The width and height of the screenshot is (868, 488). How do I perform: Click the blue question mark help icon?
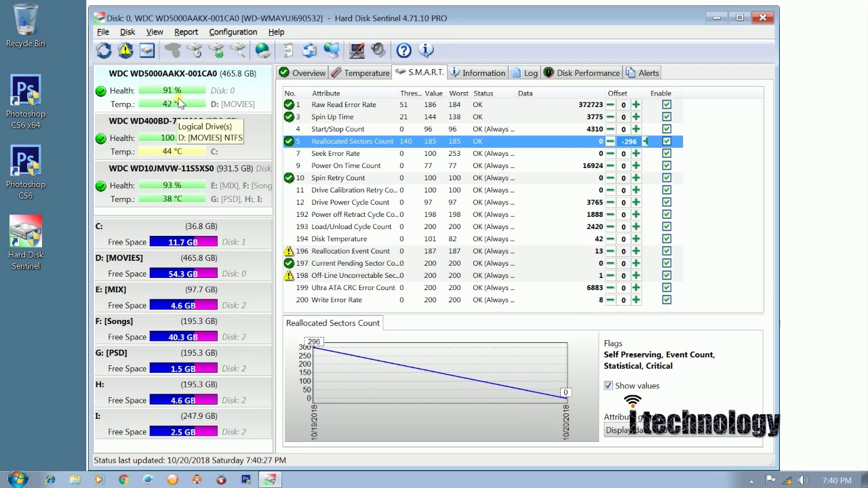(x=404, y=50)
